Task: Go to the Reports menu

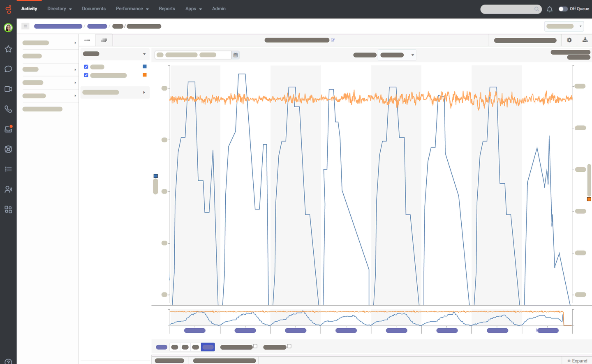Action: coord(167,9)
